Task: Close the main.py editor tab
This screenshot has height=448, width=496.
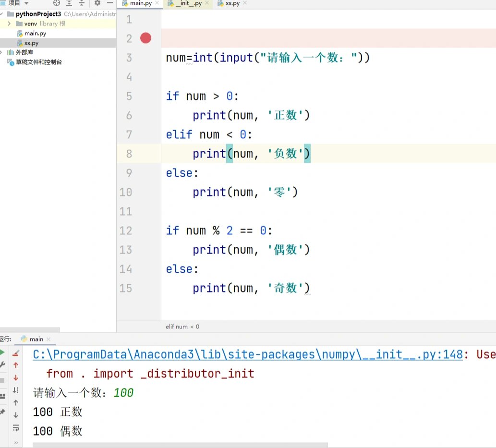Action: (157, 3)
